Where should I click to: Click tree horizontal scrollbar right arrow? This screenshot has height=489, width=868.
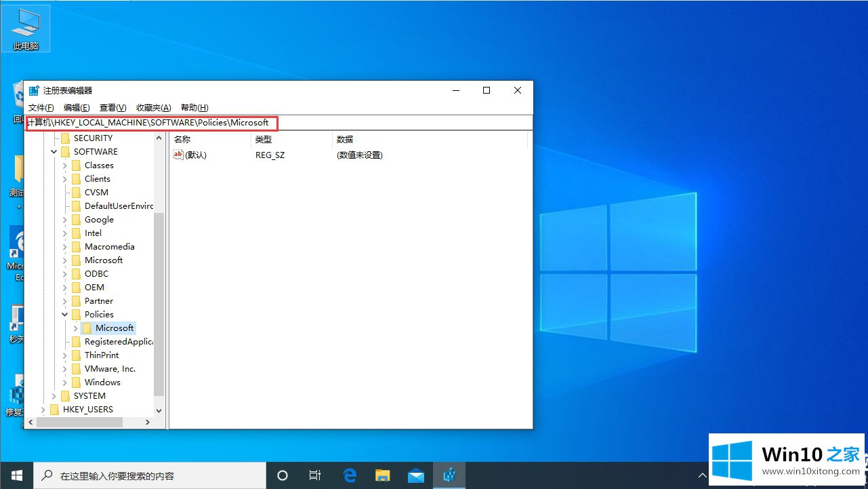tap(148, 422)
